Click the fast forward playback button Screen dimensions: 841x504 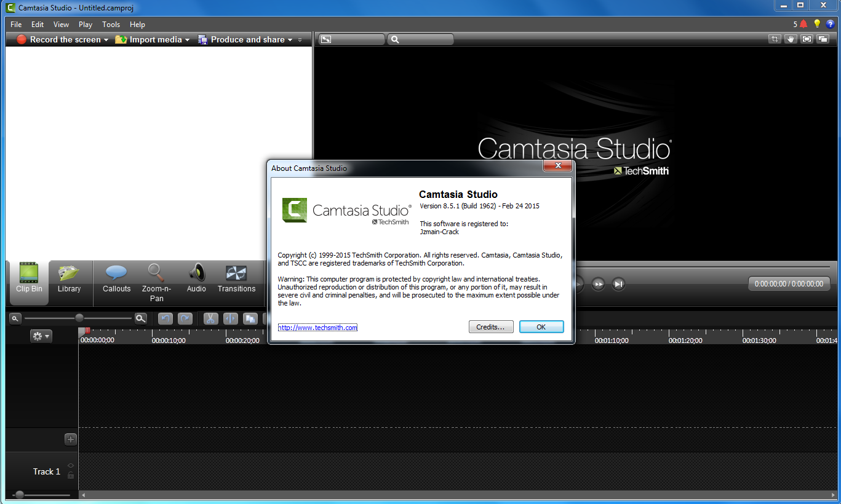point(598,284)
